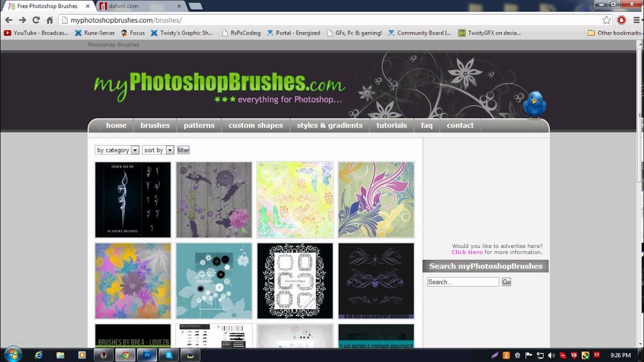This screenshot has width=644, height=362.
Task: Reload the current page
Action: [36, 20]
